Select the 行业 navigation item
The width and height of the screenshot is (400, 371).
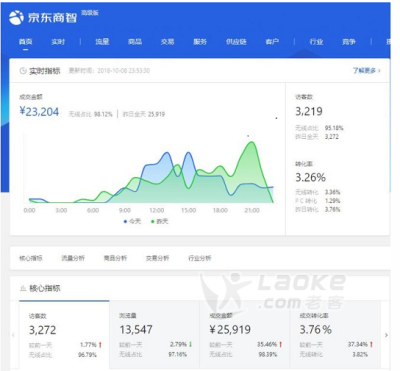coord(316,42)
